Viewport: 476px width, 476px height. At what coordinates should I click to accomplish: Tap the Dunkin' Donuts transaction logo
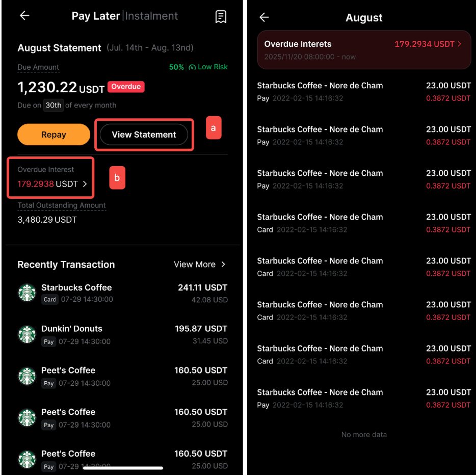coord(27,334)
